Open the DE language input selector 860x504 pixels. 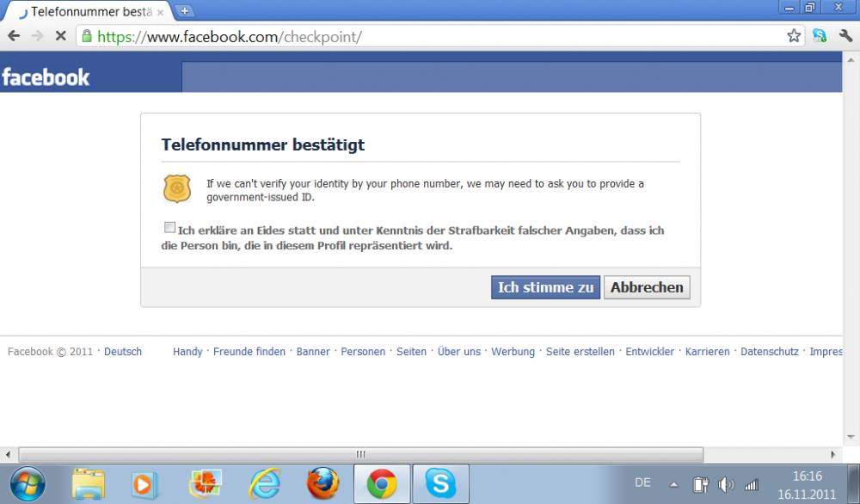(642, 482)
